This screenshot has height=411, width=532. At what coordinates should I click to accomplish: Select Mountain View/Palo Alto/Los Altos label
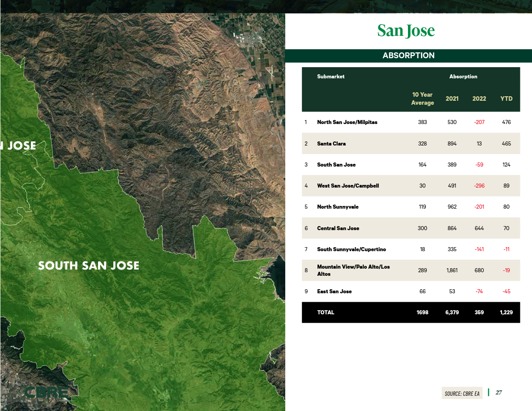click(x=353, y=270)
